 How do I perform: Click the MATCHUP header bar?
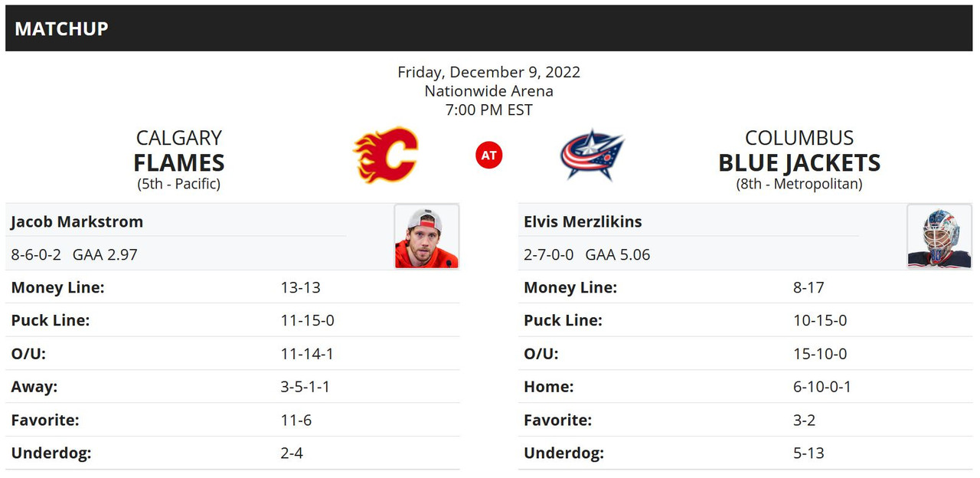489,28
